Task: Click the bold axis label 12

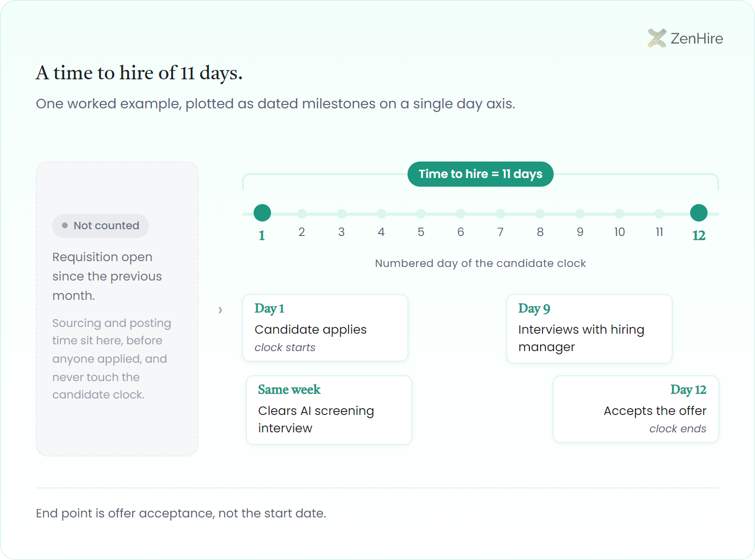Action: 699,236
